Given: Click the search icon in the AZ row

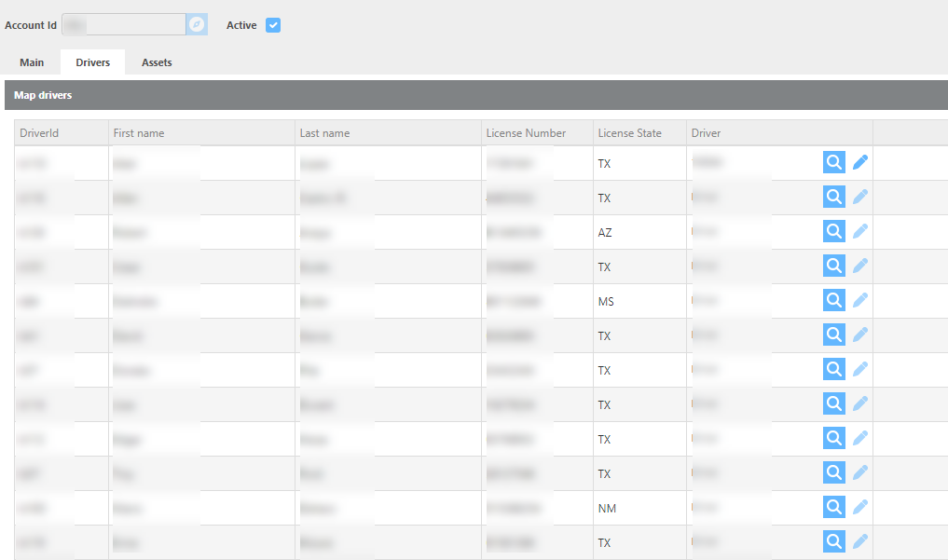Looking at the screenshot, I should tap(834, 231).
